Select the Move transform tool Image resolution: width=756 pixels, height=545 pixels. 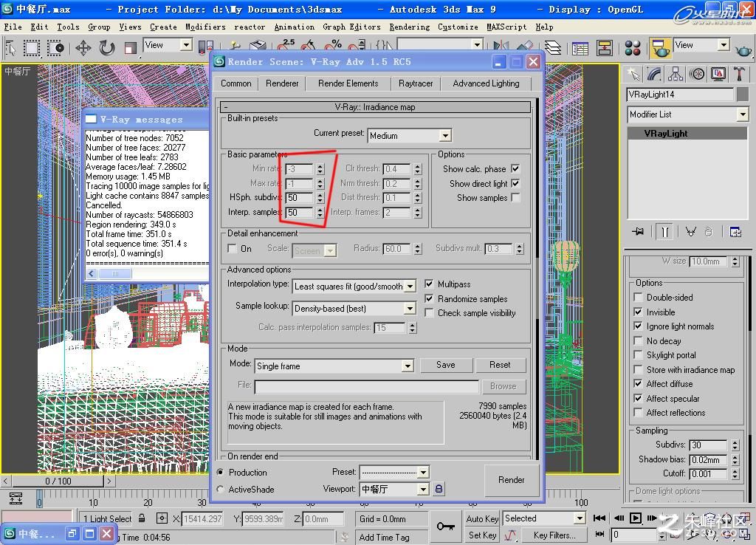[83, 48]
